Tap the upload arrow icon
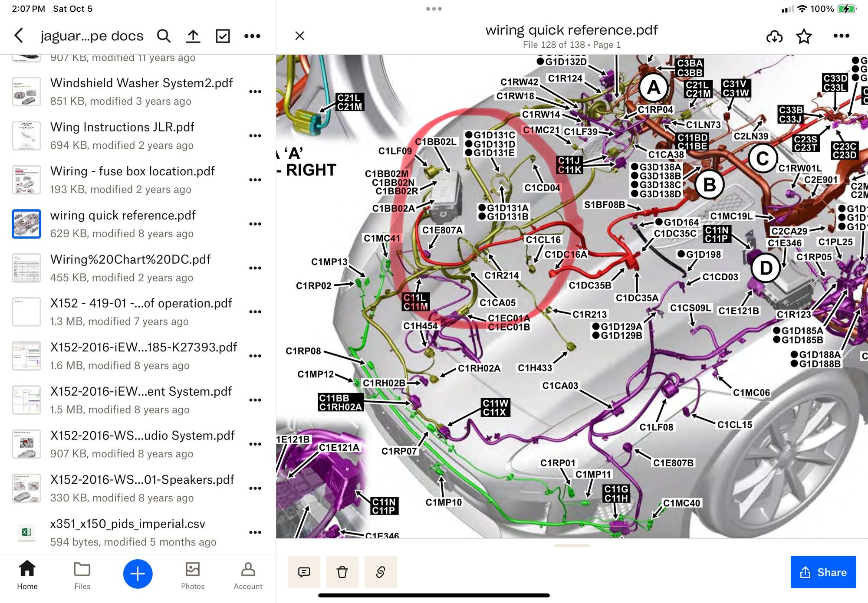The width and height of the screenshot is (868, 603). point(193,36)
